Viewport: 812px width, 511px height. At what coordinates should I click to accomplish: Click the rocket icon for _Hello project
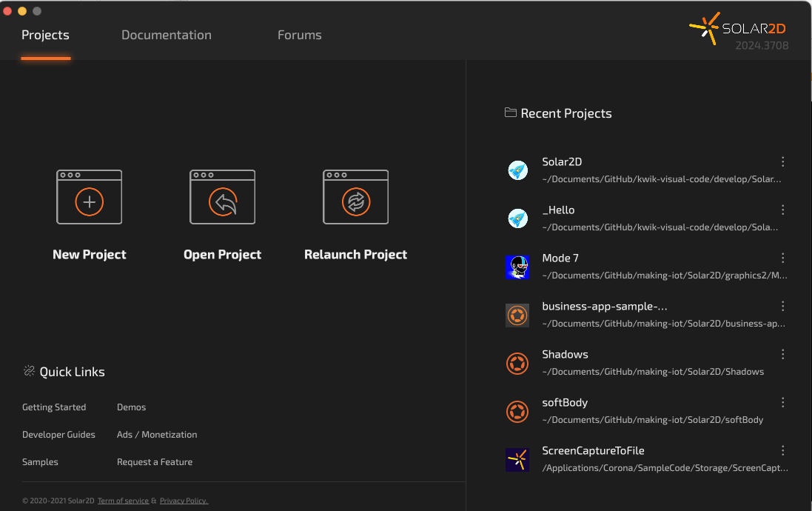pos(517,218)
